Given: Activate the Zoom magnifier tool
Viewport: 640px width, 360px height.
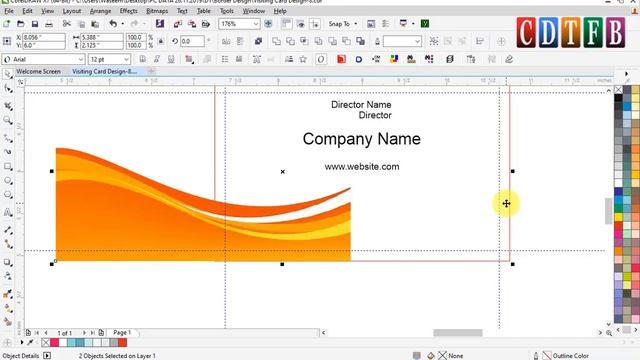Looking at the screenshot, I should [x=8, y=120].
